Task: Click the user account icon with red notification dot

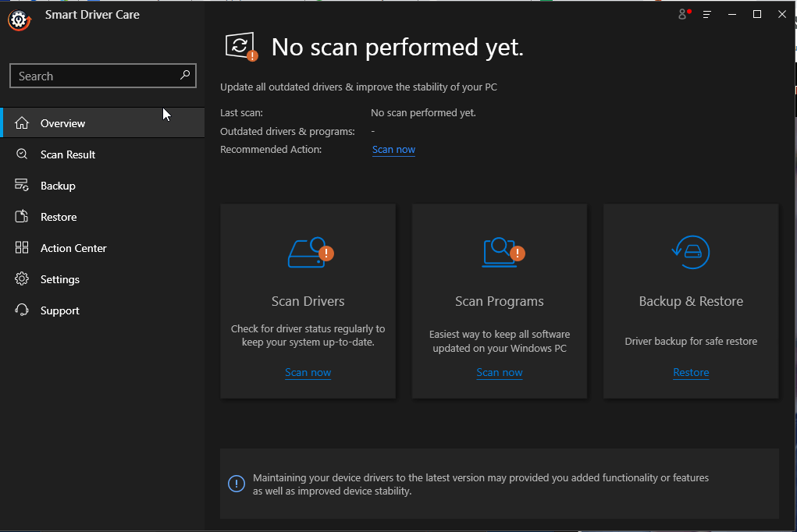Action: tap(682, 14)
